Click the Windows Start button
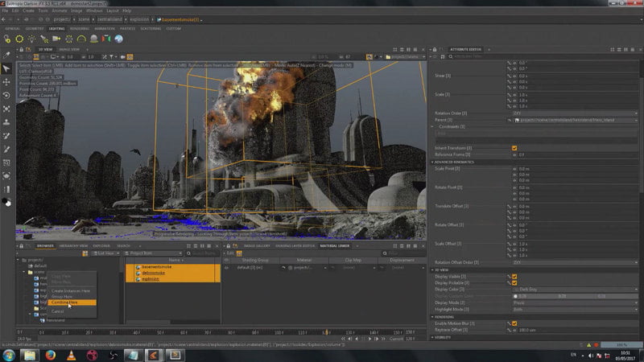The height and width of the screenshot is (362, 644). coord(9,355)
